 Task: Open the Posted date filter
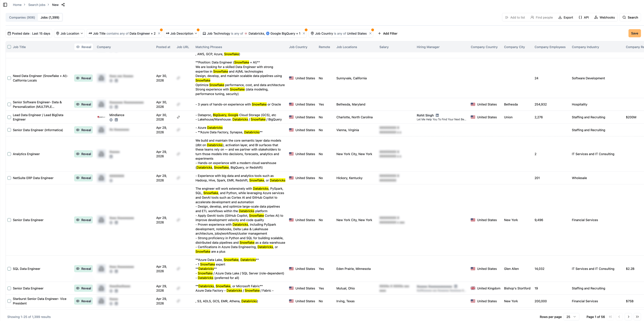click(x=29, y=33)
